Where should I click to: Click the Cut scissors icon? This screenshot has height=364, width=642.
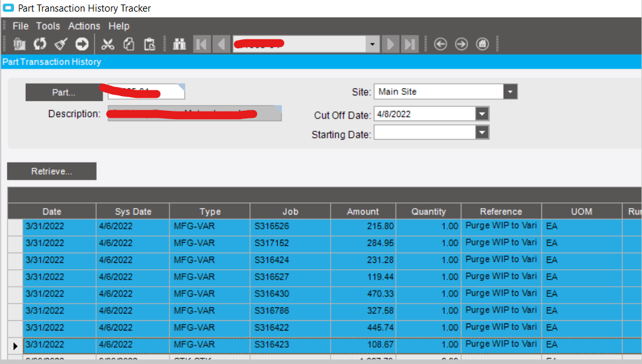pyautogui.click(x=108, y=44)
